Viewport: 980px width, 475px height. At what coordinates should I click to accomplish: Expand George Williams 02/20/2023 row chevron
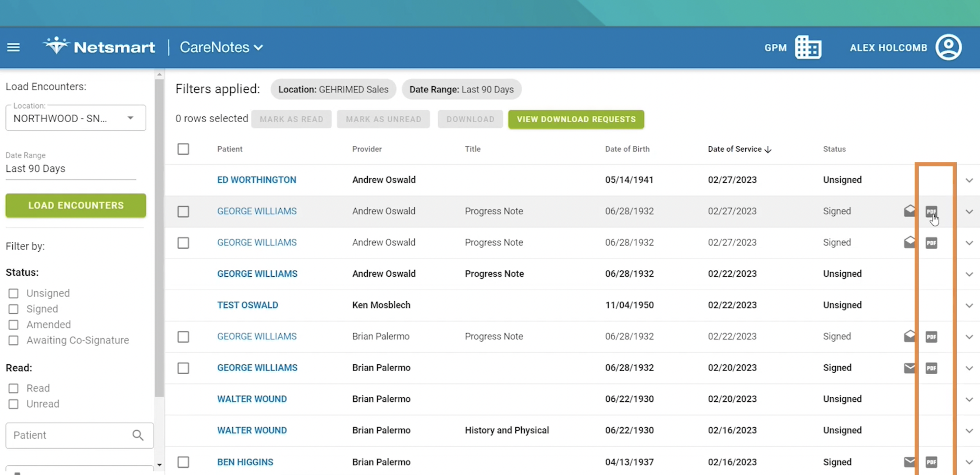(x=969, y=368)
